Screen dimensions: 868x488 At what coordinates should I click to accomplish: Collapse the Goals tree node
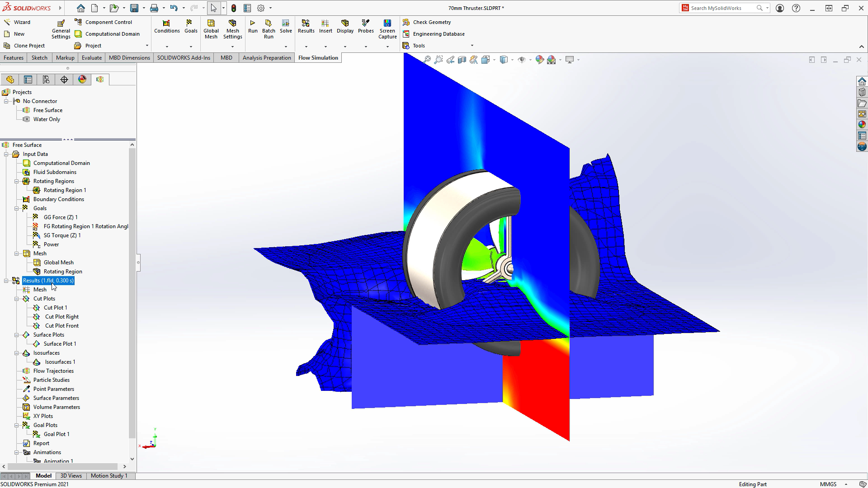17,208
